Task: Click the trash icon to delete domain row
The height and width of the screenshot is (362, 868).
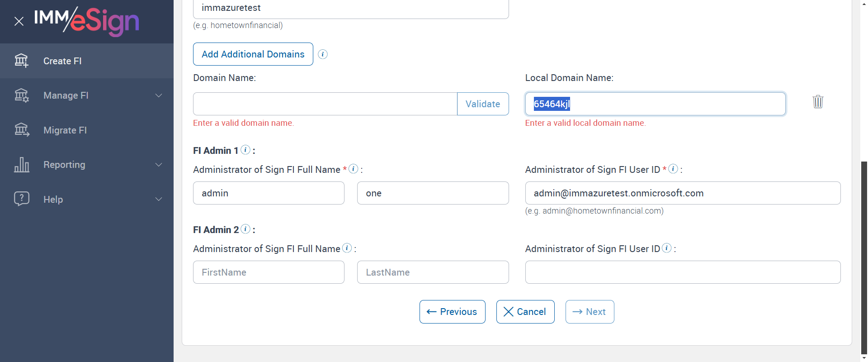Action: [x=818, y=101]
